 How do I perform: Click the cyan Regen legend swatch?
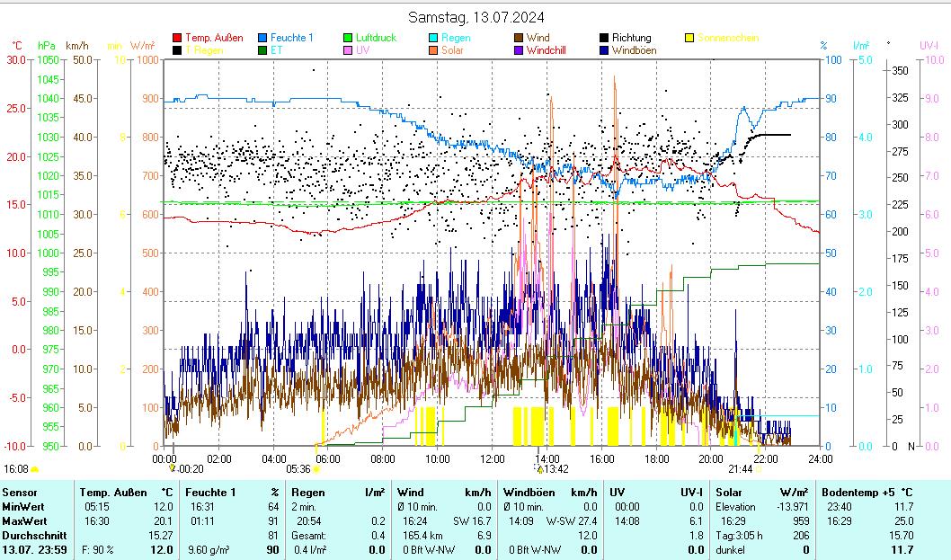click(x=433, y=39)
